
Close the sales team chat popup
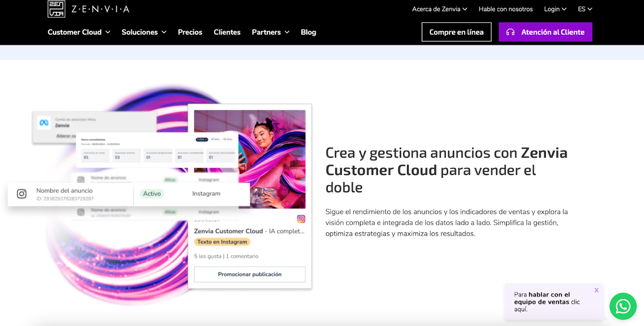597,290
